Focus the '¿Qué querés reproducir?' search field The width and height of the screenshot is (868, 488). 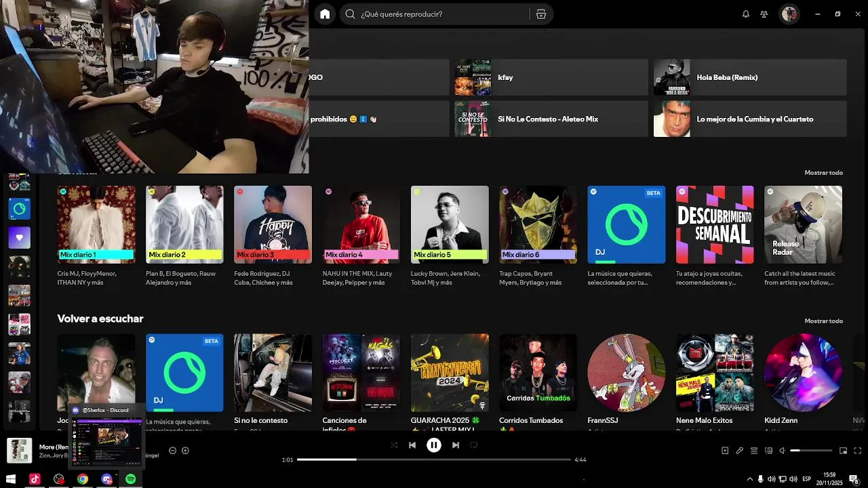[x=446, y=14]
